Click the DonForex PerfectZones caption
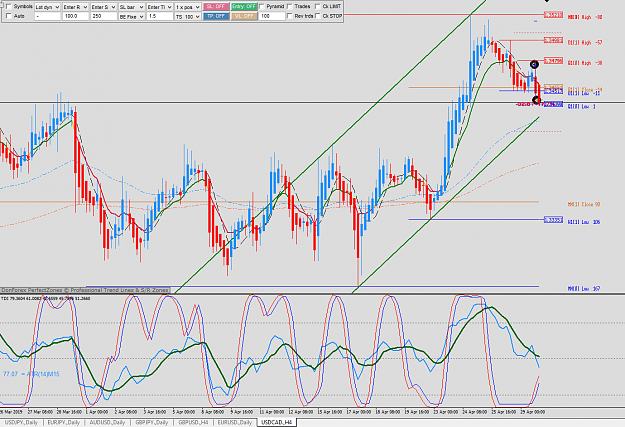 [85, 290]
